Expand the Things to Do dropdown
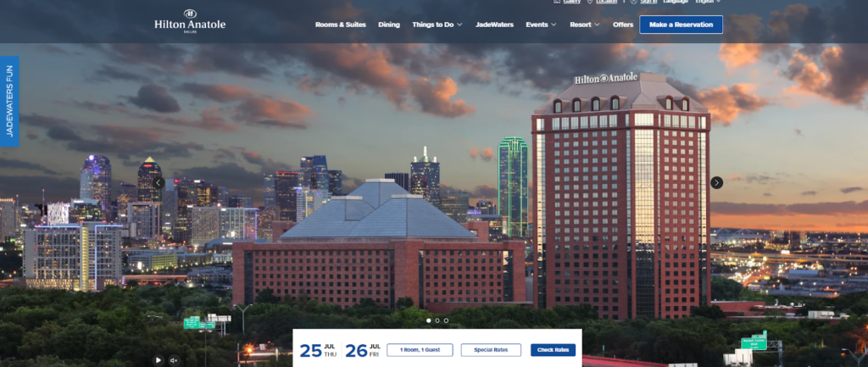This screenshot has width=868, height=367. pos(437,25)
